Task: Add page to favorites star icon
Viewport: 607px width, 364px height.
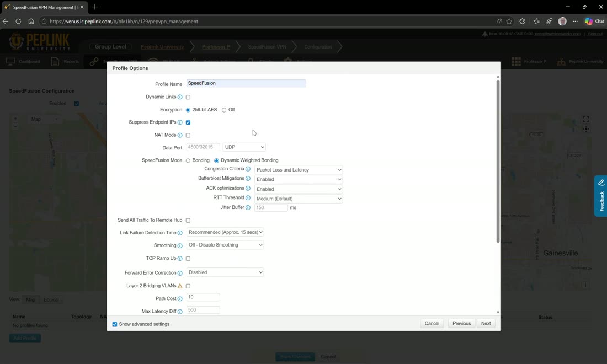Action: point(509,22)
